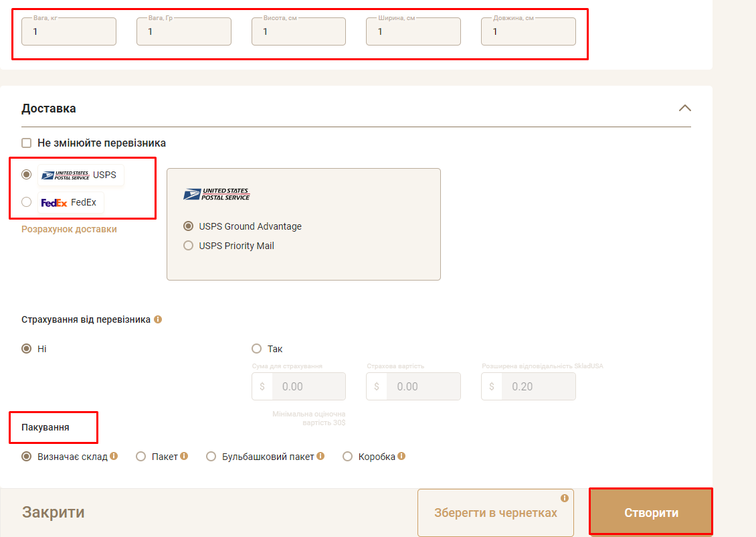Select Коробка packaging option

tap(348, 457)
